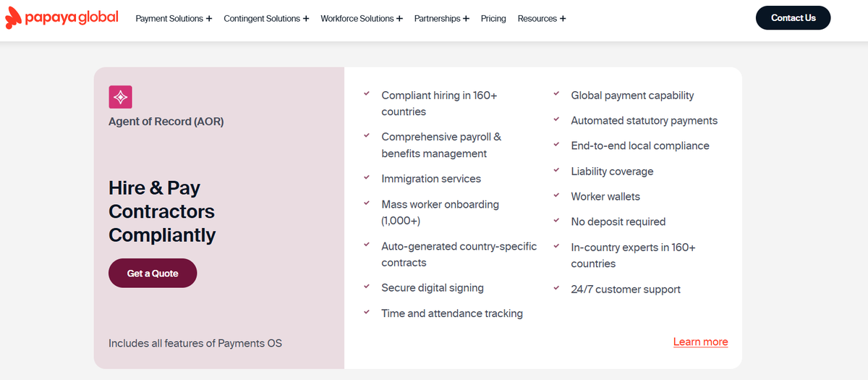Click the Global payment capability text

[x=632, y=96]
